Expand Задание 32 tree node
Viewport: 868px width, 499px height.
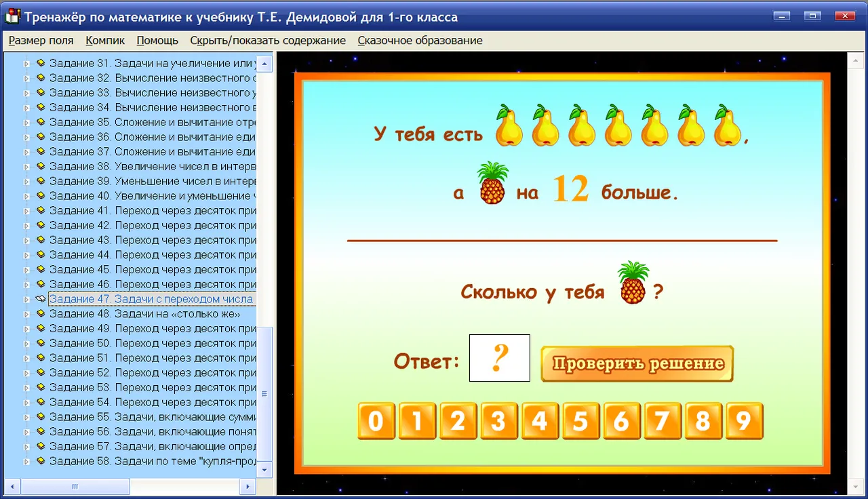[27, 79]
